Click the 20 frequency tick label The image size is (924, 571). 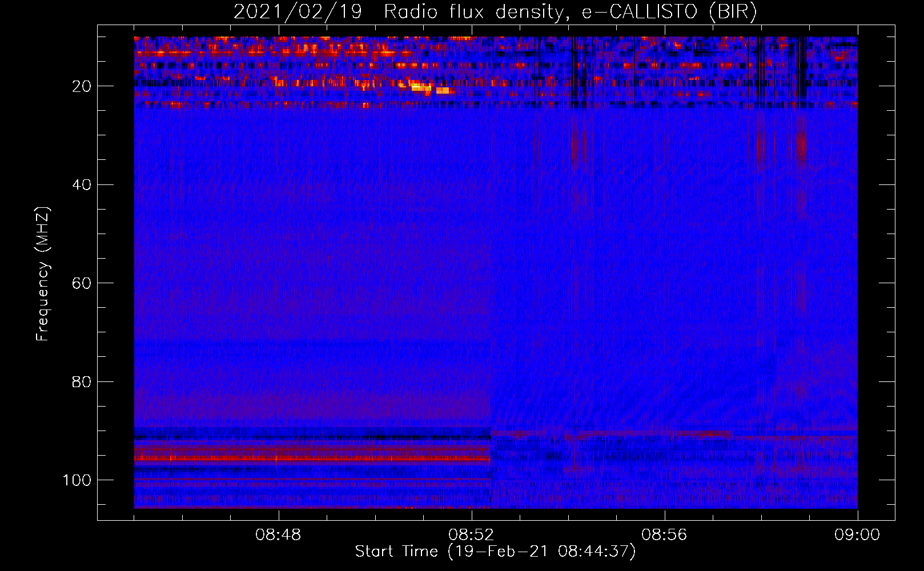click(82, 86)
